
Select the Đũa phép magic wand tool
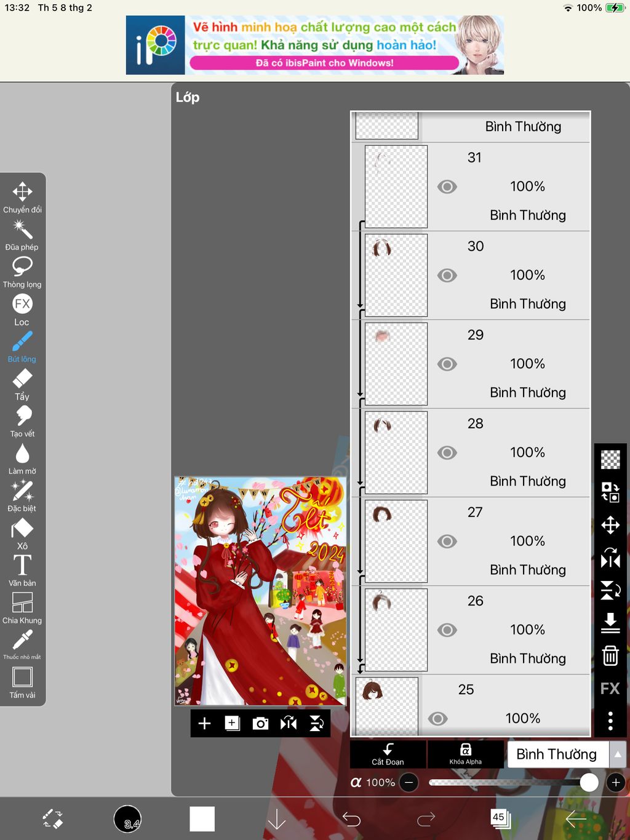[22, 234]
